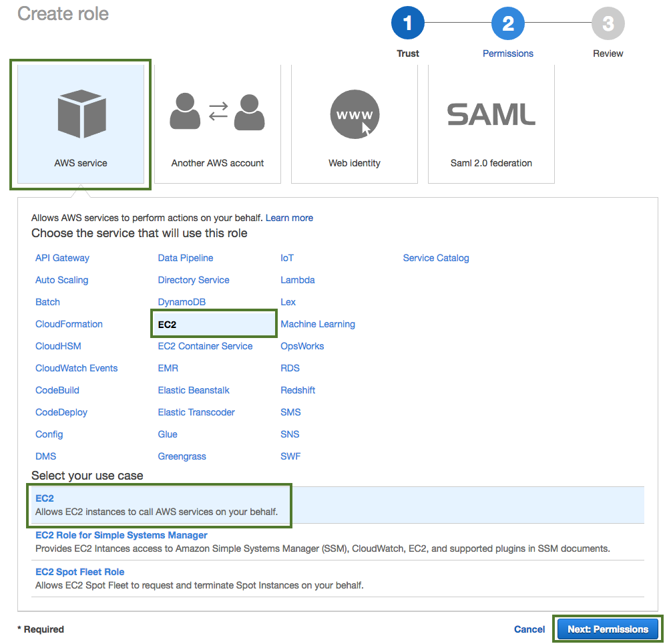Image resolution: width=667 pixels, height=644 pixels.
Task: Select Lambda as the service
Action: point(297,280)
